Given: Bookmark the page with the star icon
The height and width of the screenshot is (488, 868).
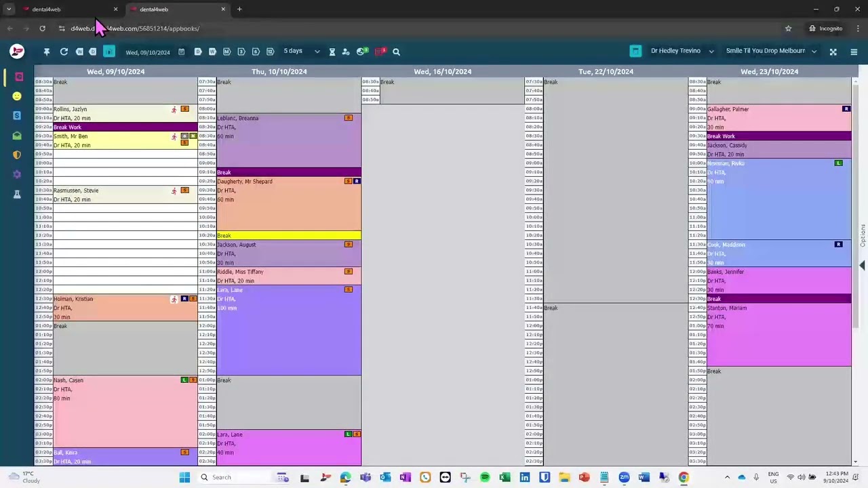Looking at the screenshot, I should pos(788,28).
